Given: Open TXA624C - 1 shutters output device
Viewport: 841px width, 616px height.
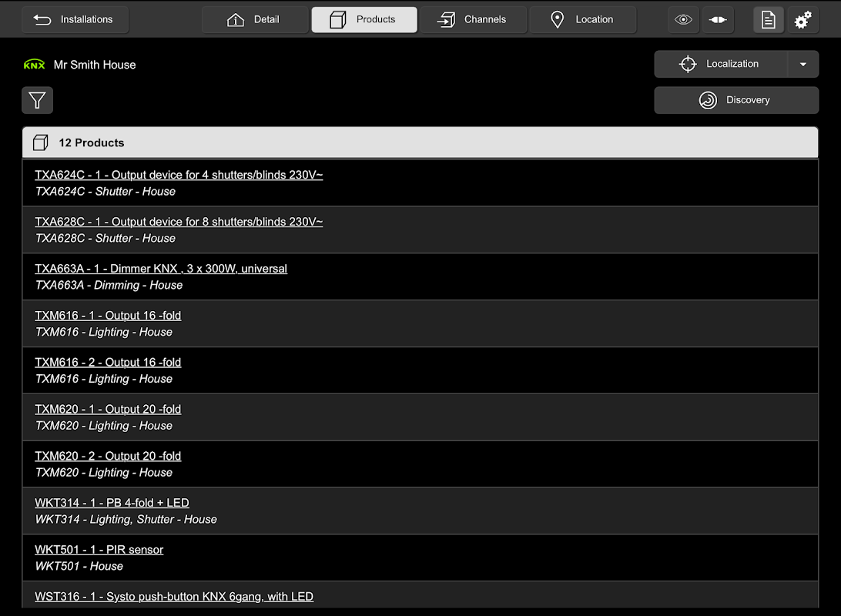Looking at the screenshot, I should click(179, 175).
